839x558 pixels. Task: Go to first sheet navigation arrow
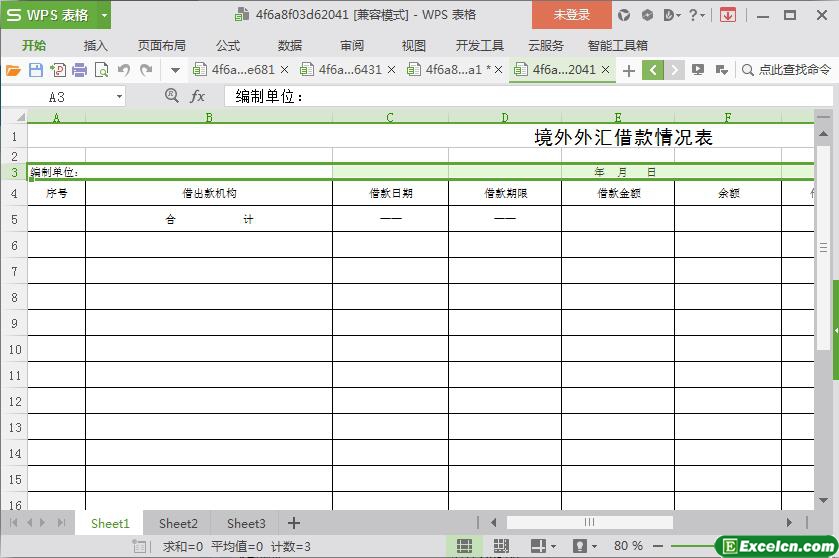[x=14, y=523]
